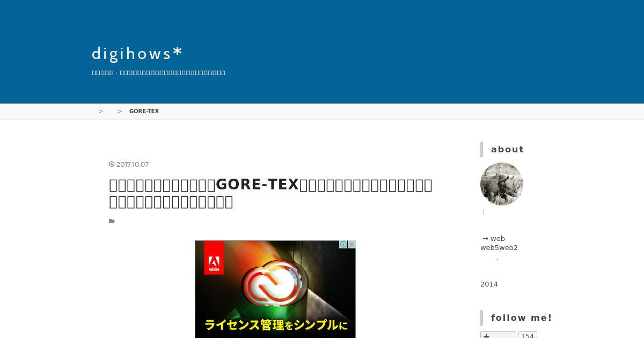Click the GORE-TEX breadcrumb item
This screenshot has width=644, height=338.
[x=144, y=112]
